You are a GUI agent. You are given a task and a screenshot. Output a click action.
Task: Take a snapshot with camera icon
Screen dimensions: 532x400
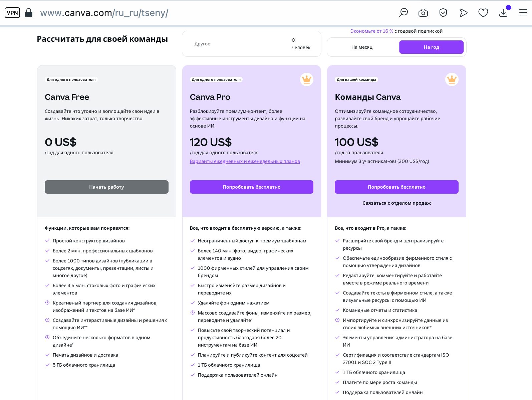[423, 13]
